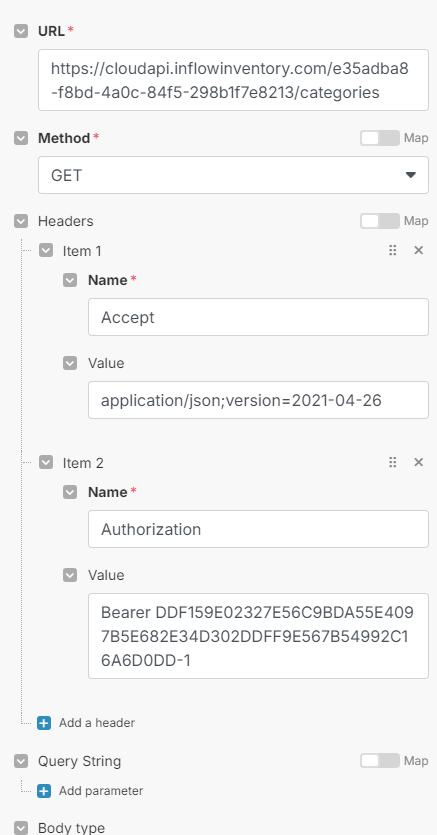Click into the URL input field
Screen dimensions: 437x835
[233, 80]
